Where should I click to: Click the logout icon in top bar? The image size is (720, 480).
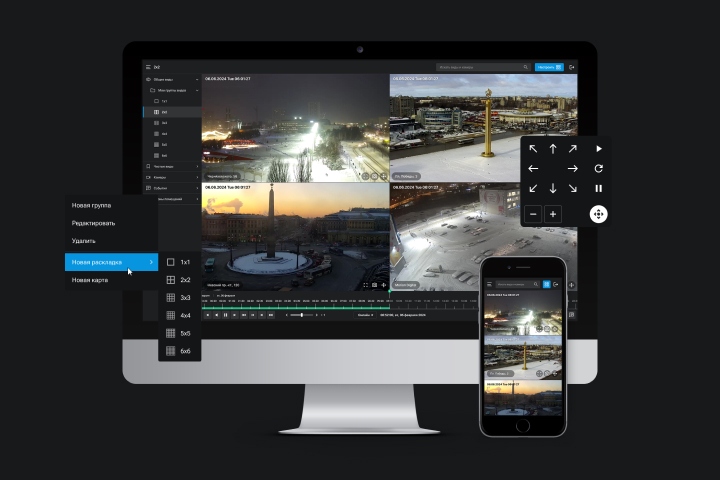(572, 67)
